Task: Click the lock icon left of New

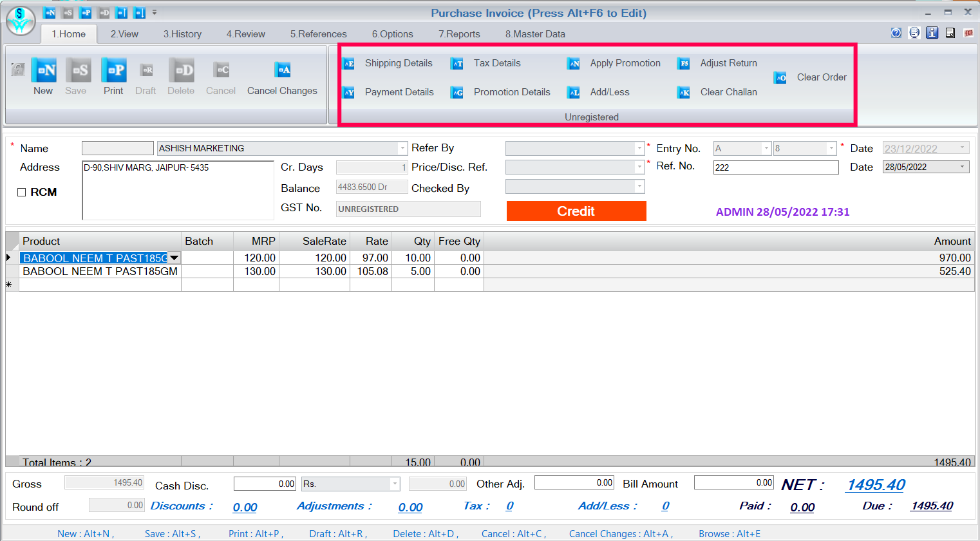Action: click(18, 70)
